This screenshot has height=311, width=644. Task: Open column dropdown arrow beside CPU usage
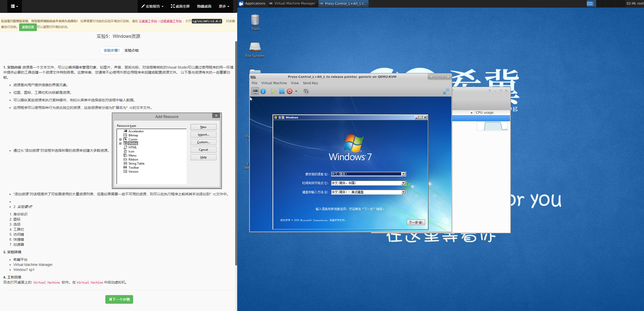tap(471, 113)
